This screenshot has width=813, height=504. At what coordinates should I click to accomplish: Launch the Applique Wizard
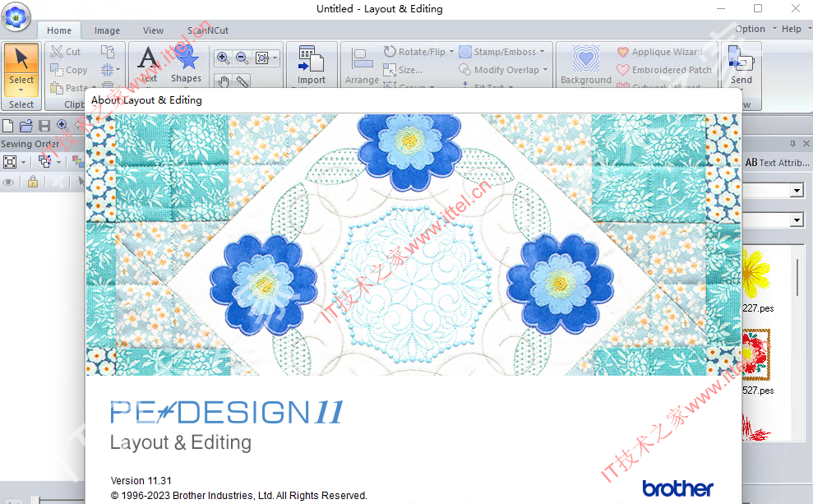659,52
